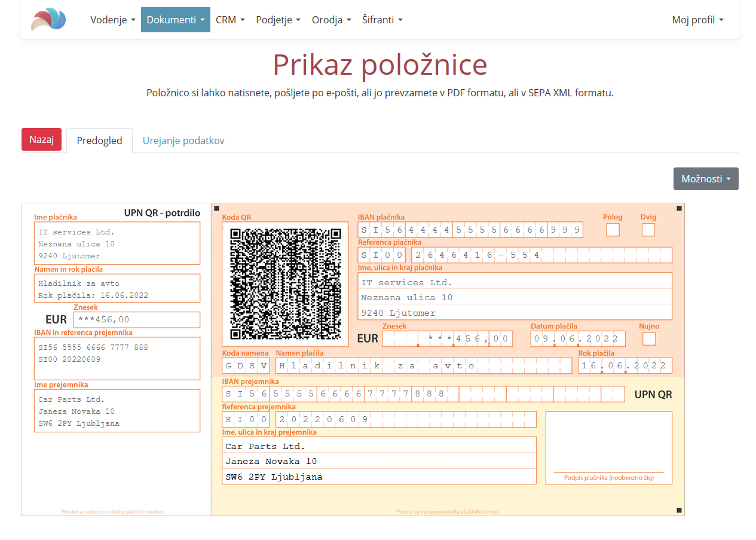
Task: Open the Podjetje menu
Action: coord(278,20)
